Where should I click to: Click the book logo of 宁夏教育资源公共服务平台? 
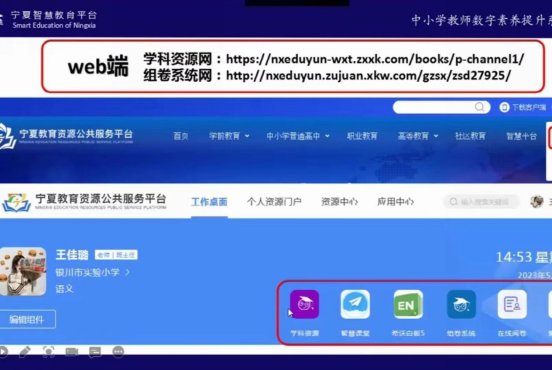pos(16,202)
